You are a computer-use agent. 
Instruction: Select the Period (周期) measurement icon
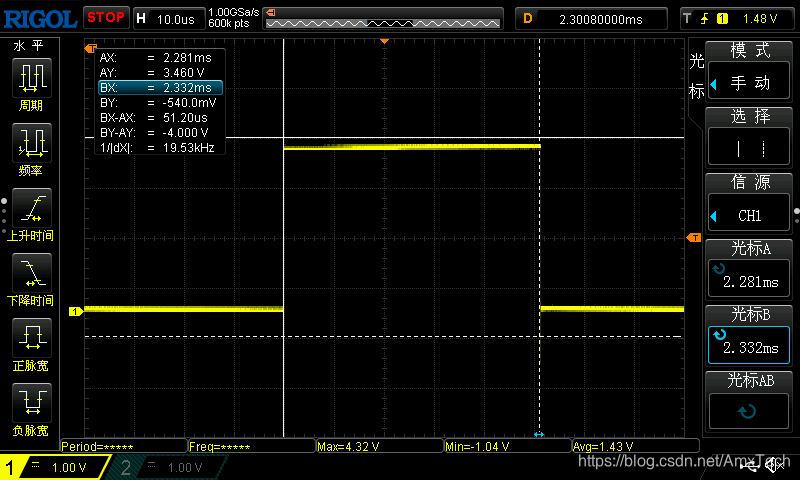[32, 78]
